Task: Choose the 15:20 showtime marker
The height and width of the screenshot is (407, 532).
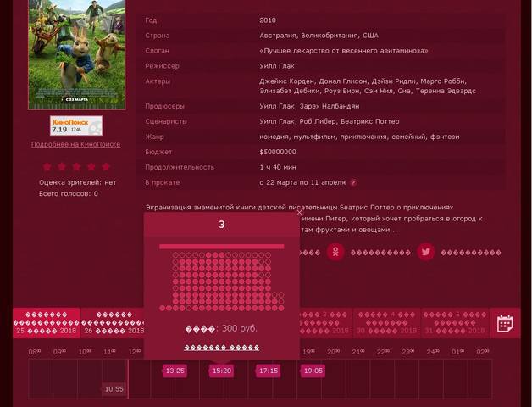Action: point(222,371)
